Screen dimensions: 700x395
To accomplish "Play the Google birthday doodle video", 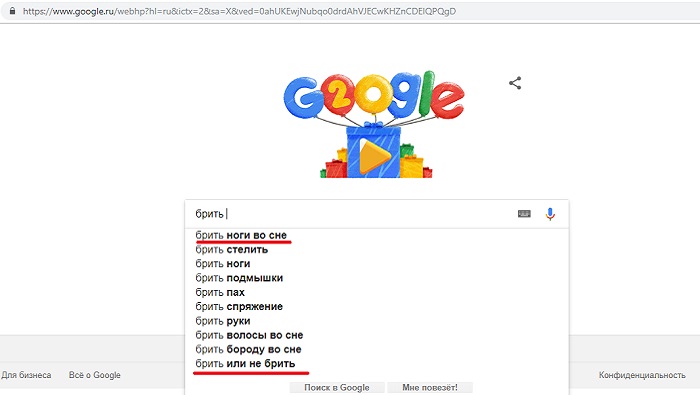I will 374,156.
